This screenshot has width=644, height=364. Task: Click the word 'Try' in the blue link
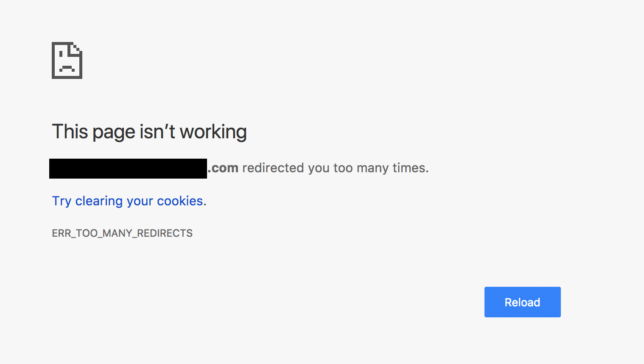pyautogui.click(x=62, y=201)
